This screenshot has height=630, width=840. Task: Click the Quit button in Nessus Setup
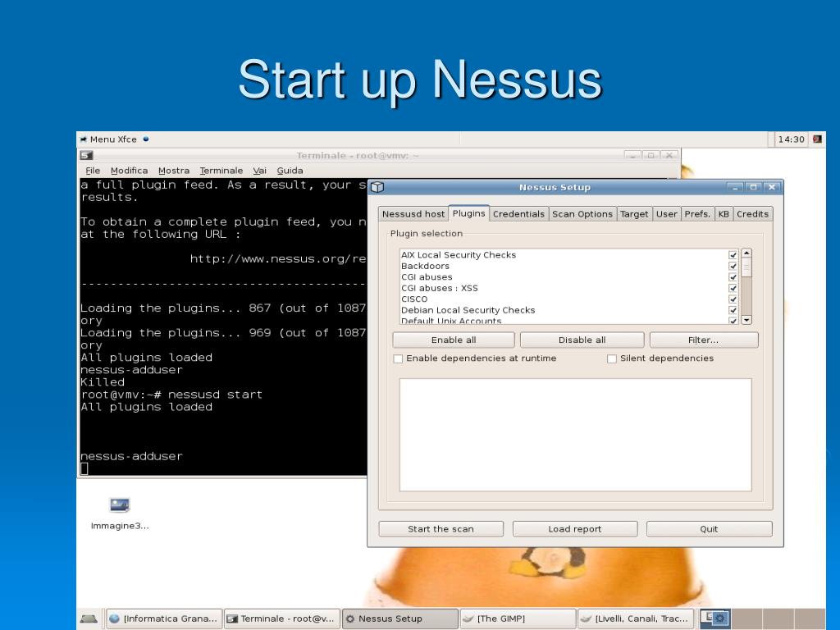pyautogui.click(x=709, y=529)
